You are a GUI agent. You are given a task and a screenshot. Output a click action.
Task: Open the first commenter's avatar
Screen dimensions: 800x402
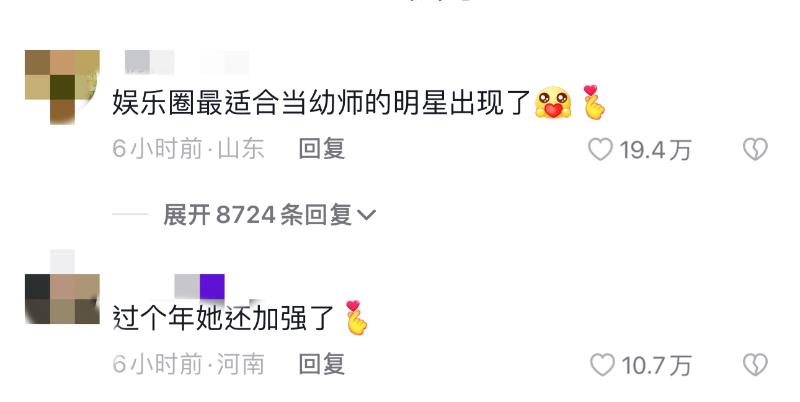(x=62, y=87)
